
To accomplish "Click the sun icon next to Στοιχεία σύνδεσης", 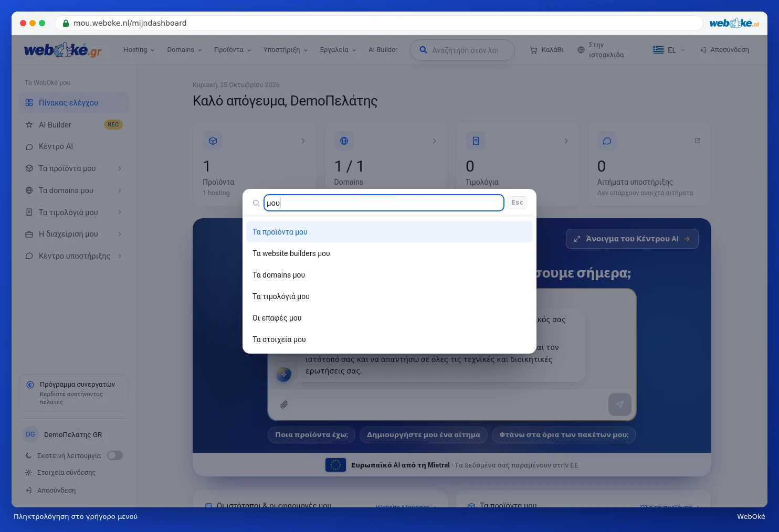I will (29, 472).
